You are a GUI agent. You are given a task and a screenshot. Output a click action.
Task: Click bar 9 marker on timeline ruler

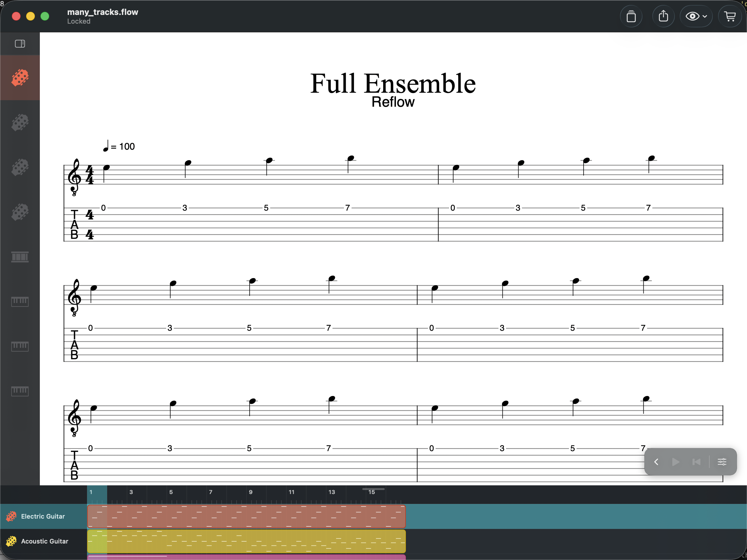click(251, 492)
